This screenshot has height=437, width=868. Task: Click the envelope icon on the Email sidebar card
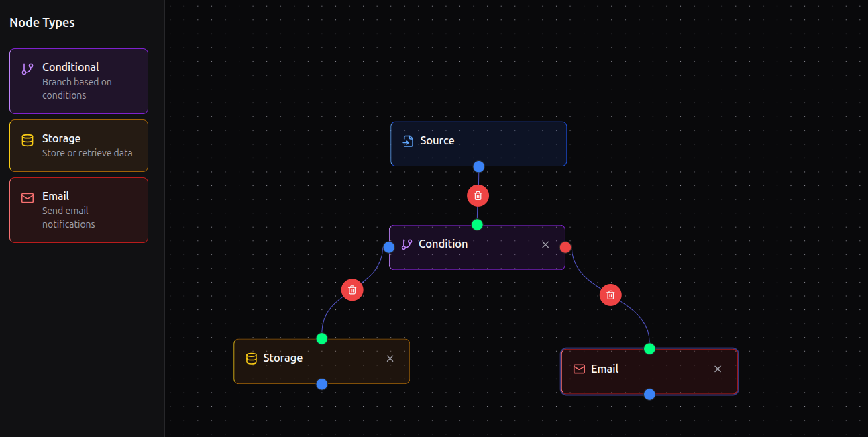tap(27, 198)
